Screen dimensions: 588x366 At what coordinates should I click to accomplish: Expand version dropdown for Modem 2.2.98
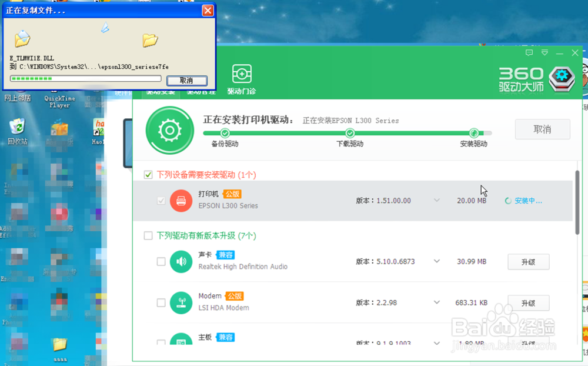pos(437,302)
